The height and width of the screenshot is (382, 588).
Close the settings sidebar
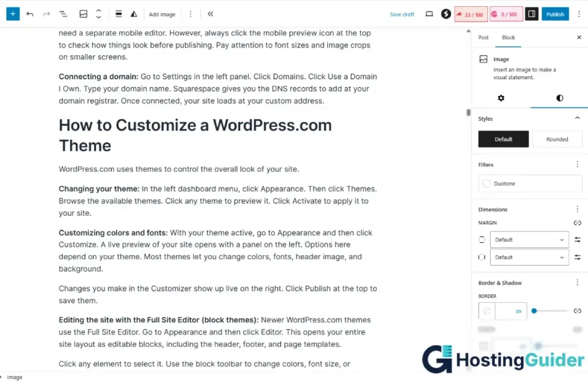click(x=579, y=37)
